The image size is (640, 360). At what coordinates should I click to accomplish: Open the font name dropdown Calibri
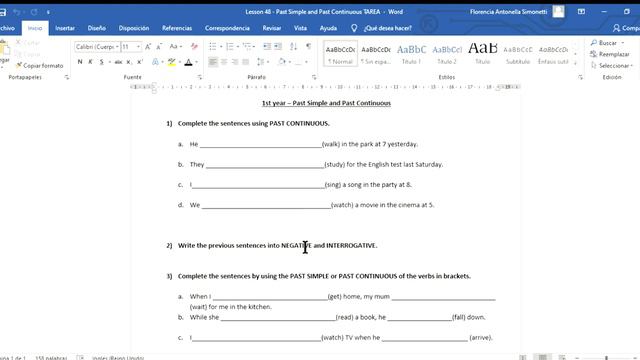click(x=117, y=47)
